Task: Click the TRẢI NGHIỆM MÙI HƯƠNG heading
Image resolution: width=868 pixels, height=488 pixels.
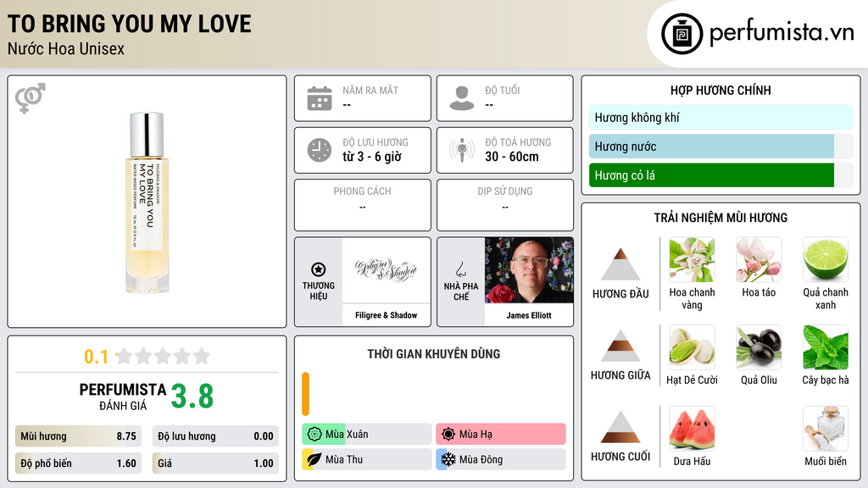Action: (x=721, y=218)
